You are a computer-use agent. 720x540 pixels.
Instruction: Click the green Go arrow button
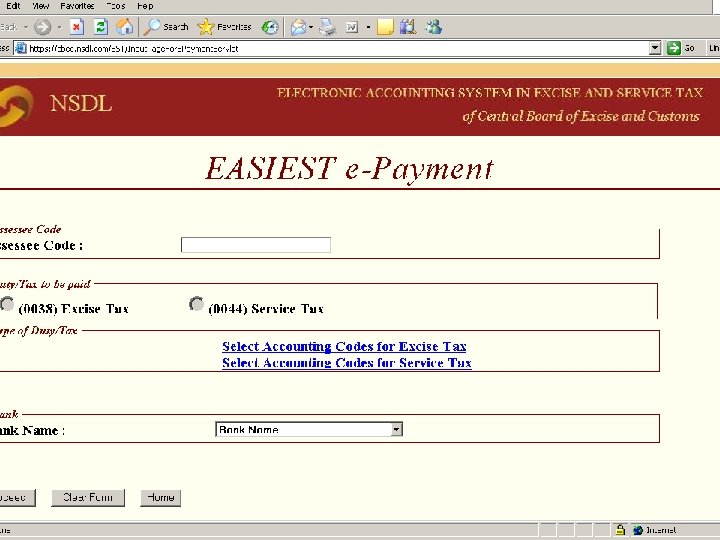(674, 48)
